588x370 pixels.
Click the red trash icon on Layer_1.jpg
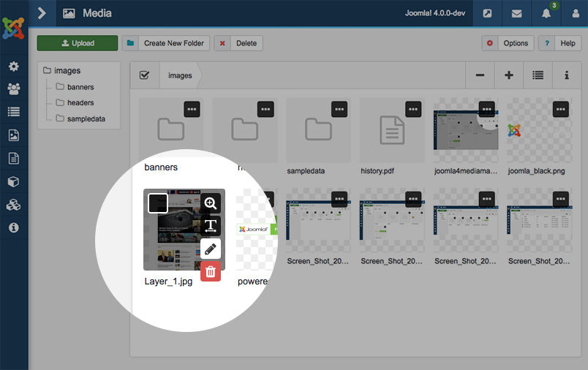pyautogui.click(x=211, y=271)
